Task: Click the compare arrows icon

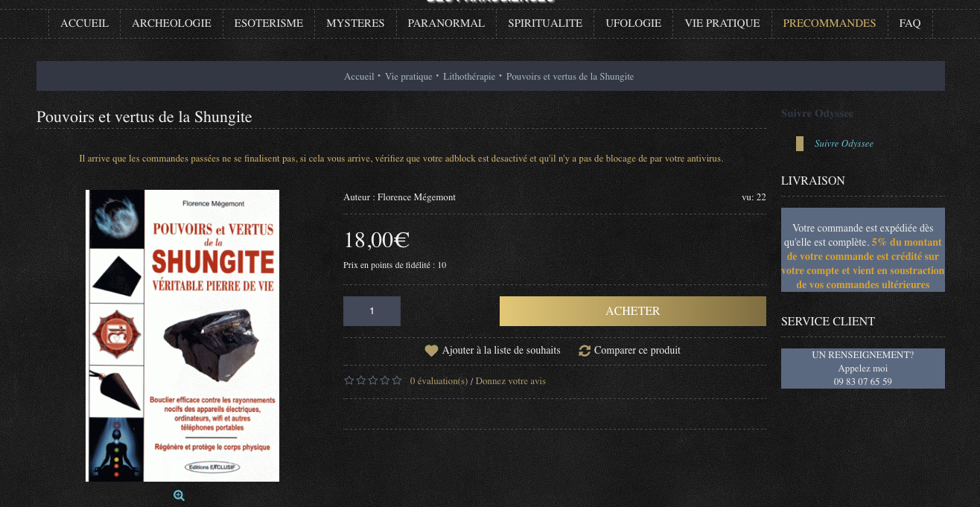Action: pos(585,351)
